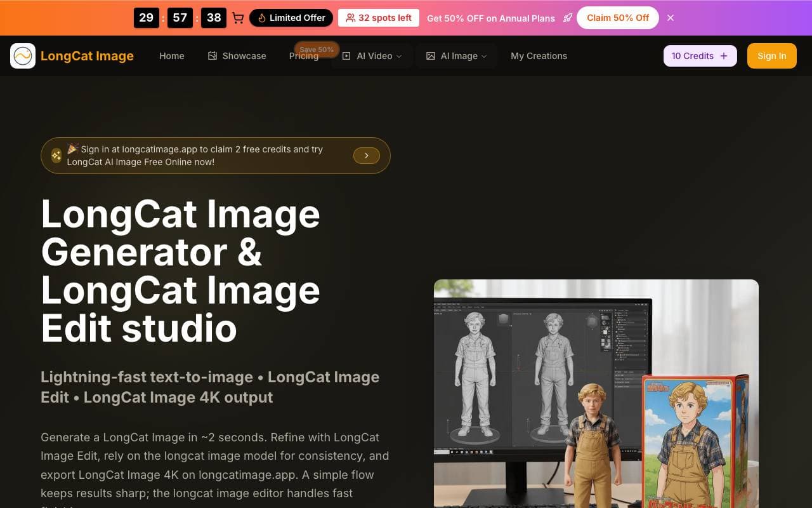
Task: Click the Save 50% badge
Action: pos(317,50)
